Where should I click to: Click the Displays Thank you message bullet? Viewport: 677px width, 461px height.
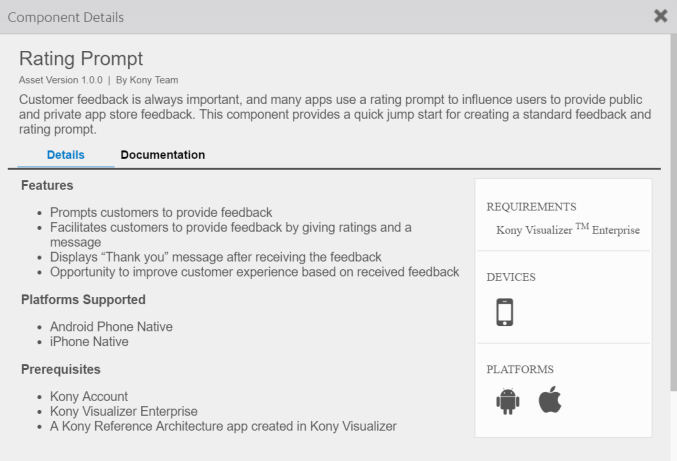[x=215, y=257]
